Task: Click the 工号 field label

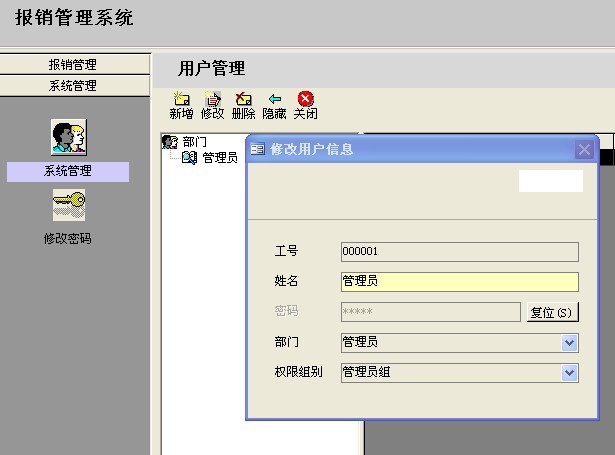Action: pyautogui.click(x=286, y=251)
